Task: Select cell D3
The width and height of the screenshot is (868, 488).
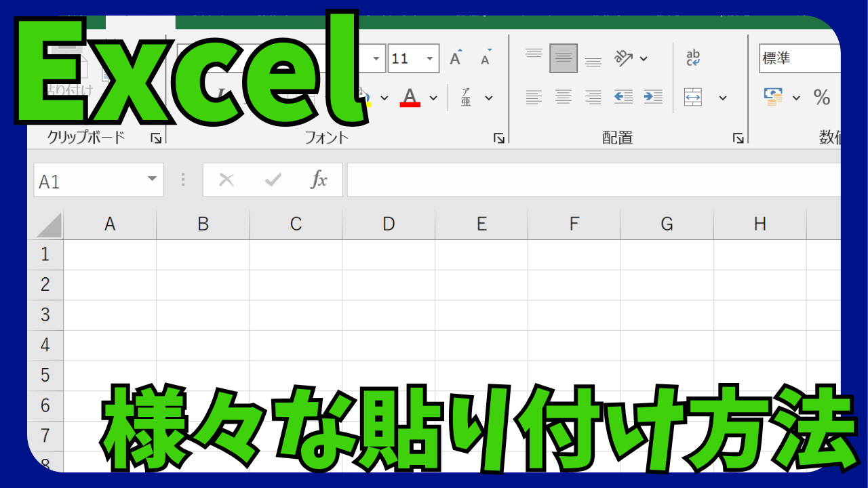Action: coord(389,315)
